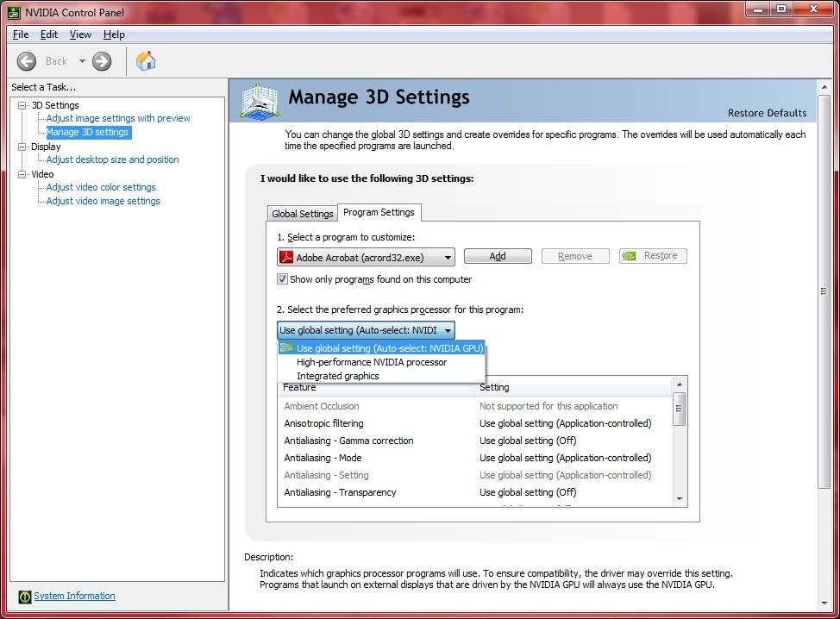
Task: Open the Help menu
Action: 114,34
